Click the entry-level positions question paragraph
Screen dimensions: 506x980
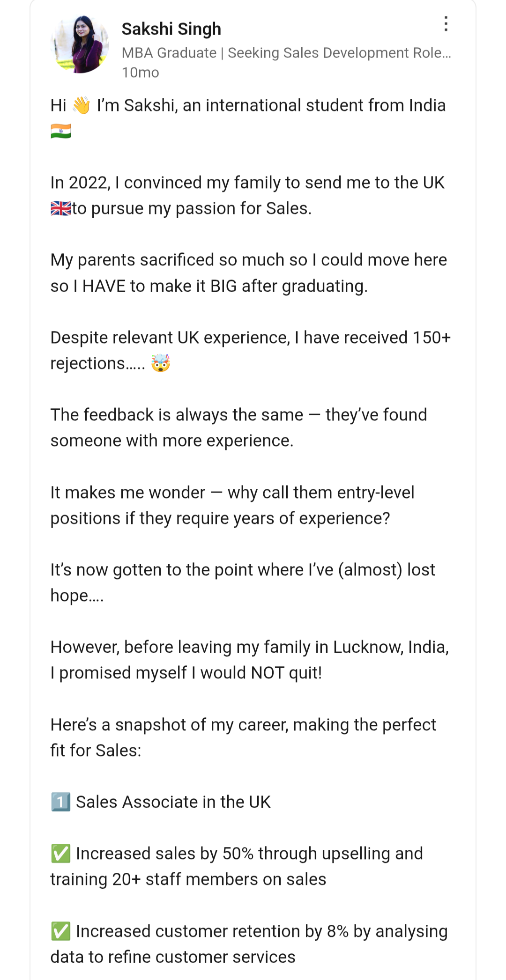point(232,505)
